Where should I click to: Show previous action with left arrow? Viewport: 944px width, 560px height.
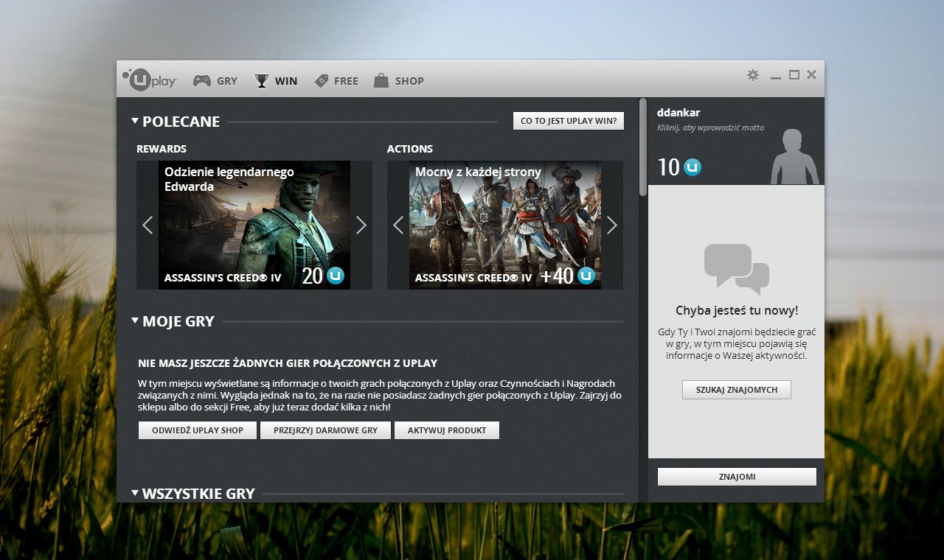click(x=398, y=225)
